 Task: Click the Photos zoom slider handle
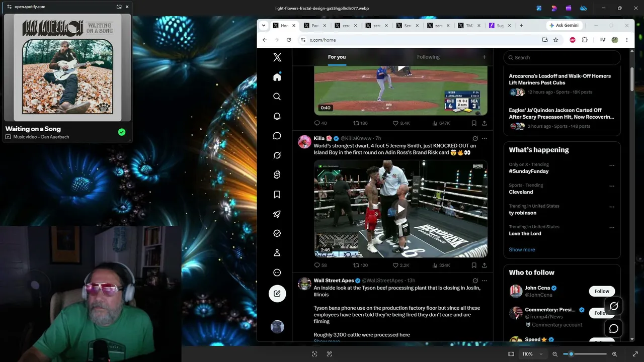point(571,354)
